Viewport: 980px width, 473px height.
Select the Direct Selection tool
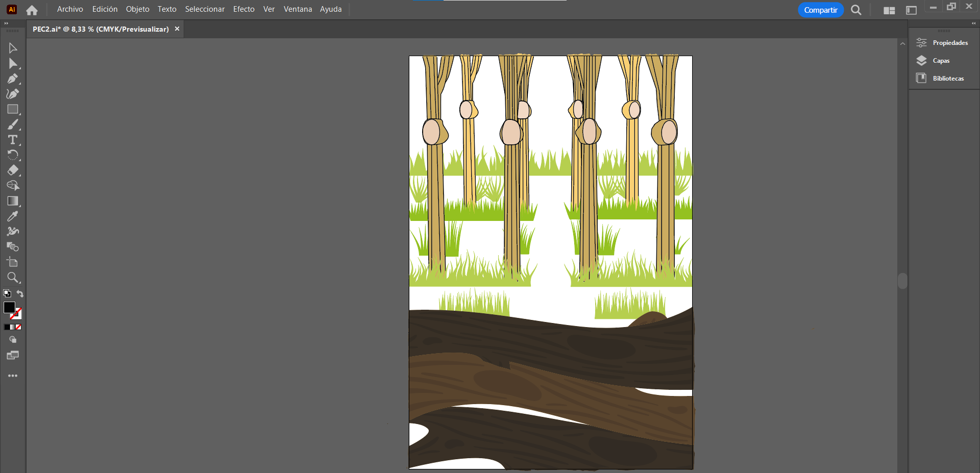(13, 63)
